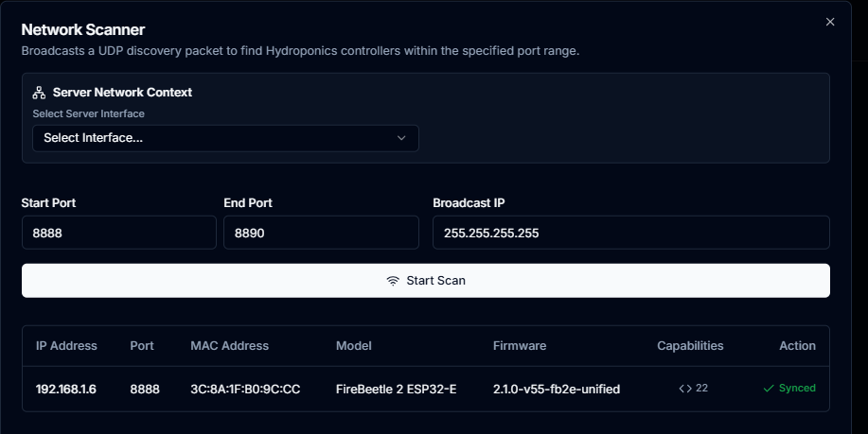The width and height of the screenshot is (868, 434).
Task: Select MAC address 3C:8A:1F:B0:9C:CC
Action: click(245, 390)
